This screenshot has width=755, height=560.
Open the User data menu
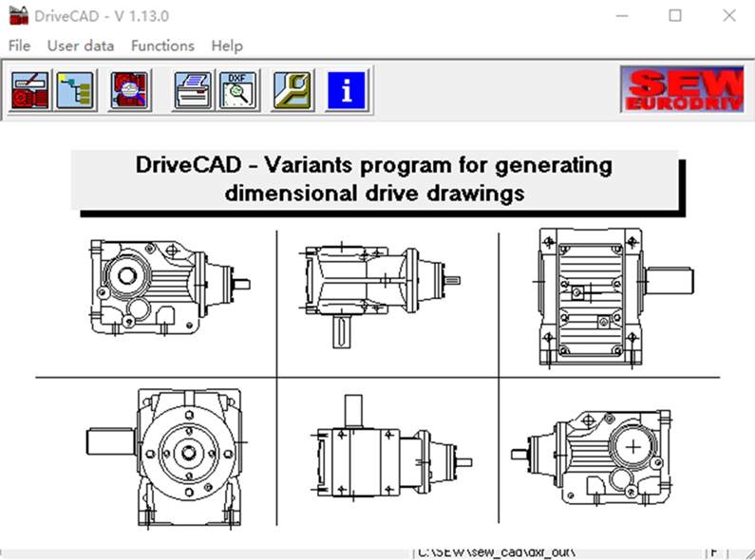coord(81,46)
